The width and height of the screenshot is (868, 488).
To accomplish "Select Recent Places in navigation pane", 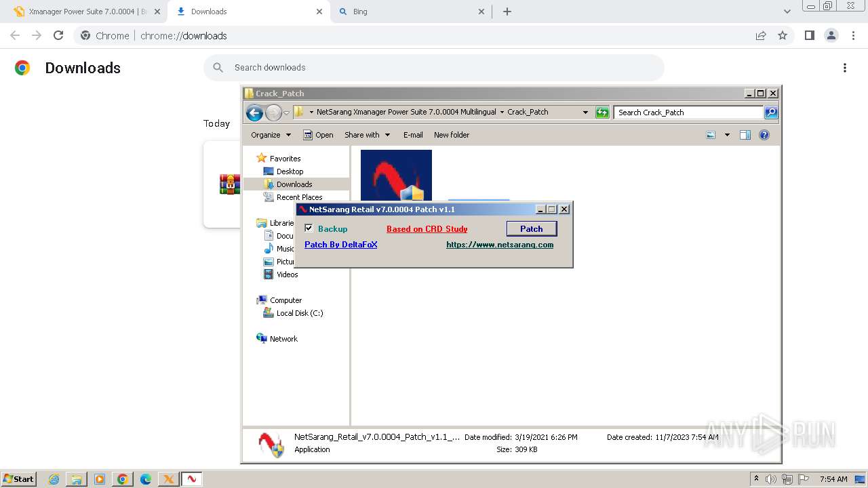I will click(x=299, y=197).
